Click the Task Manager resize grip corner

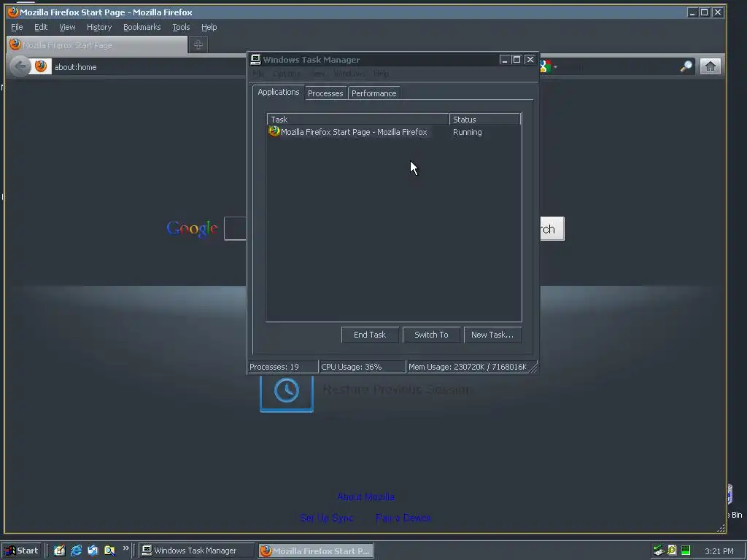(533, 367)
